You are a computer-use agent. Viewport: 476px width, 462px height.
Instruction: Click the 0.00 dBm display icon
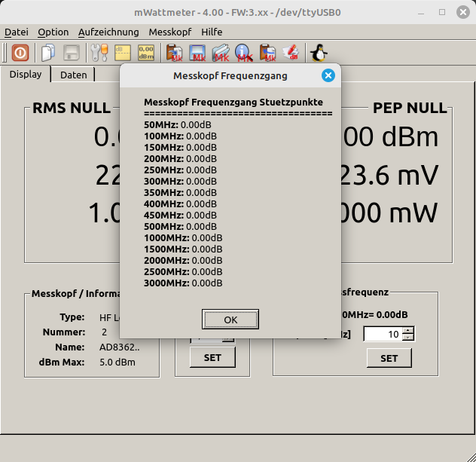pyautogui.click(x=145, y=54)
